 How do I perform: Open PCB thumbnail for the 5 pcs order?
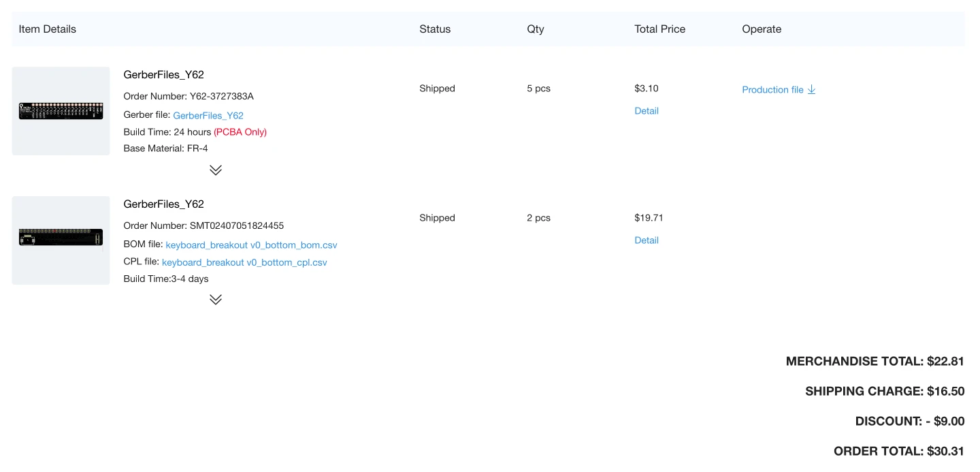61,111
